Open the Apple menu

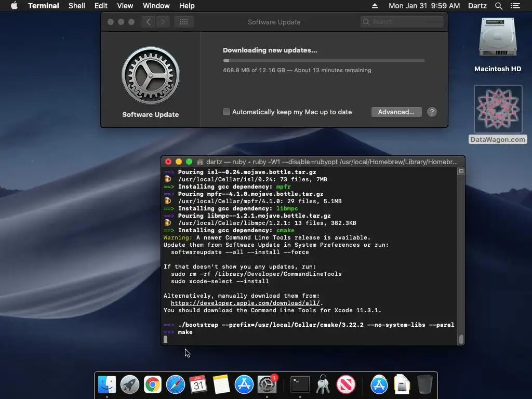coord(14,6)
